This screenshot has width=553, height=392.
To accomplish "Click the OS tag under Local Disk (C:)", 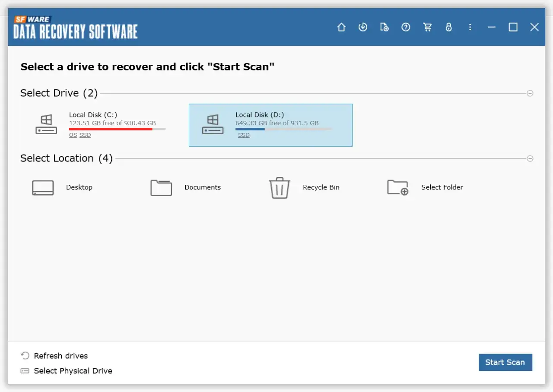I will click(73, 135).
